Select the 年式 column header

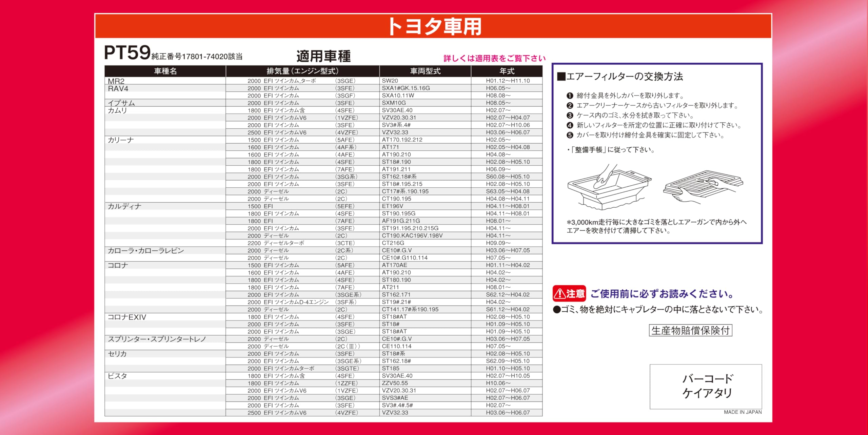pyautogui.click(x=507, y=71)
